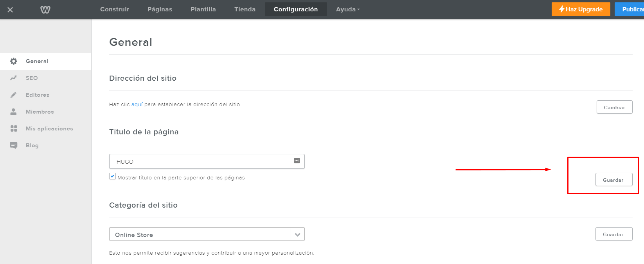Click Guardar for Título de la página
The height and width of the screenshot is (264, 644).
pos(614,180)
